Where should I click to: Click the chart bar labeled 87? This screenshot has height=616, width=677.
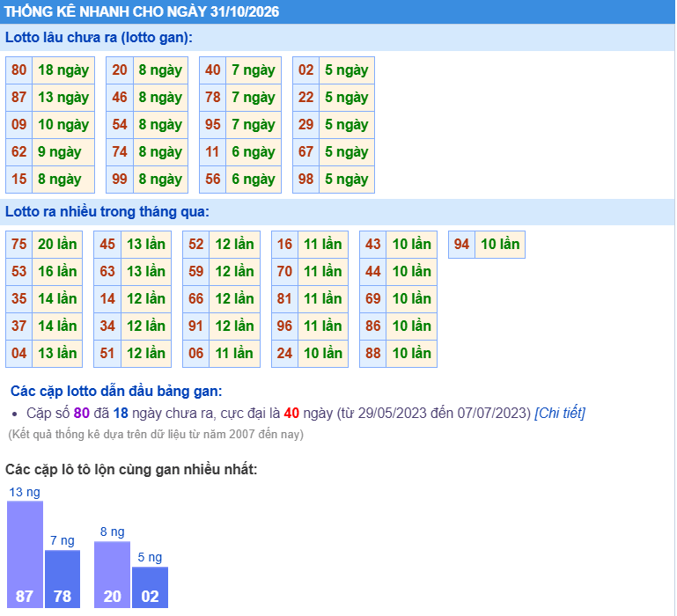click(25, 554)
